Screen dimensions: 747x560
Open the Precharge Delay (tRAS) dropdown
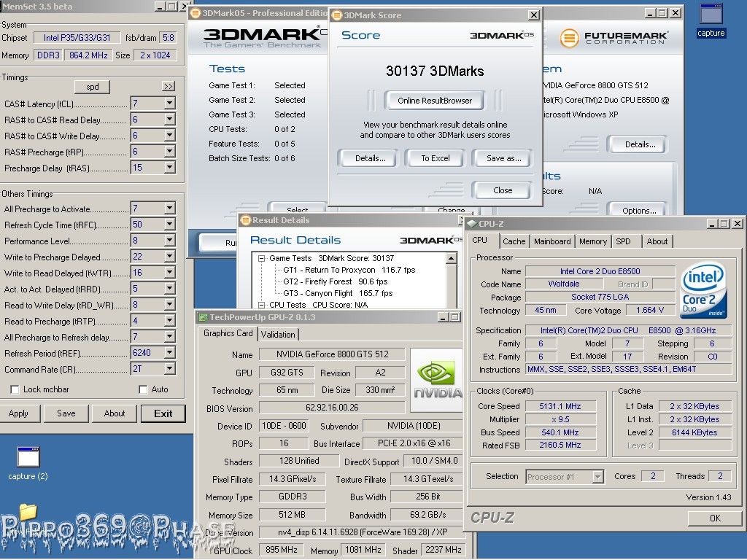click(169, 168)
